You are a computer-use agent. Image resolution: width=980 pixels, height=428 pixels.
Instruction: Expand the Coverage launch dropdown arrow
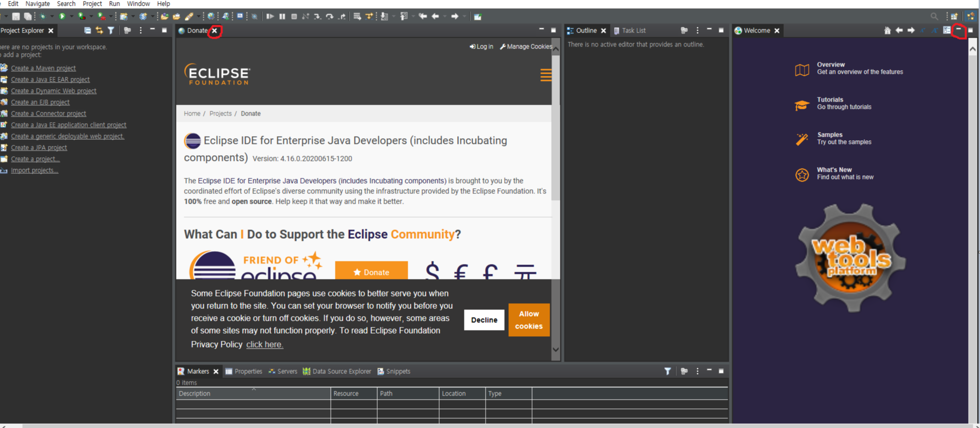coord(91,17)
